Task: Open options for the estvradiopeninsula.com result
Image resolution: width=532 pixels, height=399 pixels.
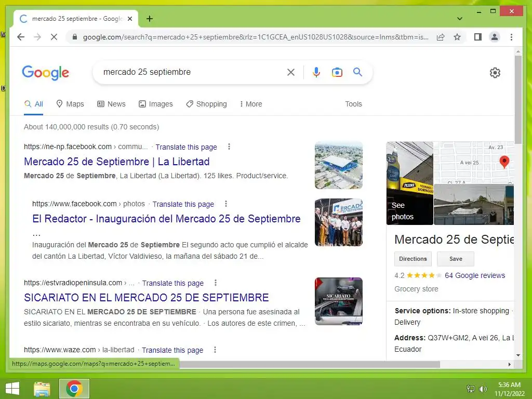Action: coord(216,283)
